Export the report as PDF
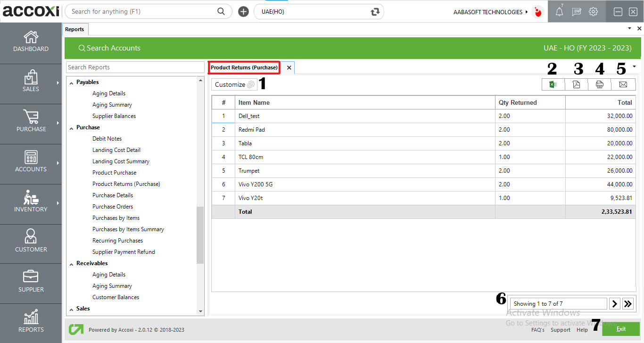644x343 pixels. [576, 84]
